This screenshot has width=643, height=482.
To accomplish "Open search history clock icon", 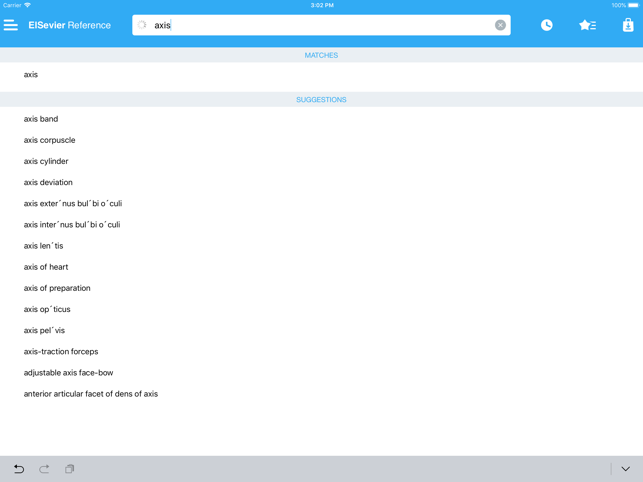I will (547, 25).
